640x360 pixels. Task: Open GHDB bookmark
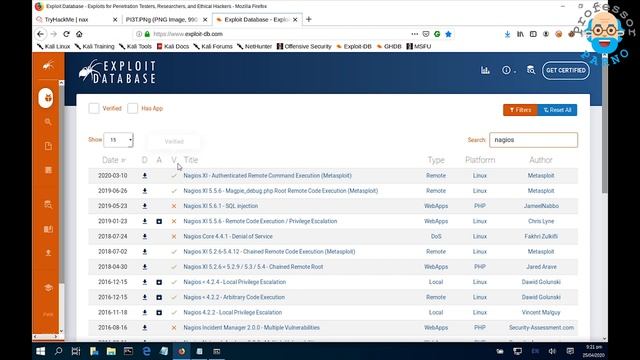coord(389,47)
